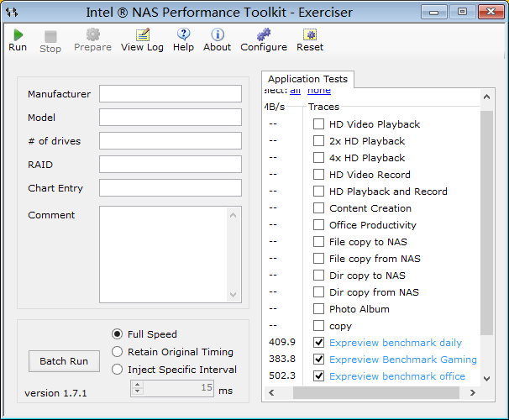Click the green Run icon
This screenshot has height=420, width=509.
pos(18,35)
